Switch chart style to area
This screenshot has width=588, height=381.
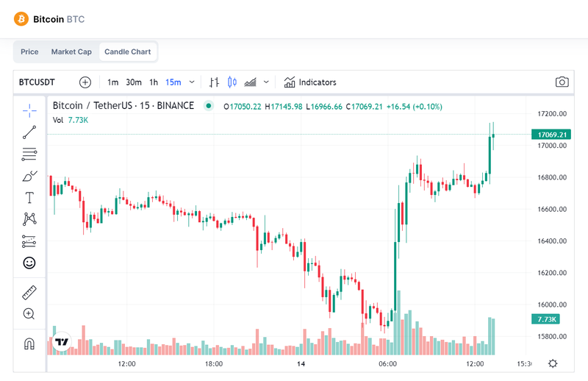point(251,82)
